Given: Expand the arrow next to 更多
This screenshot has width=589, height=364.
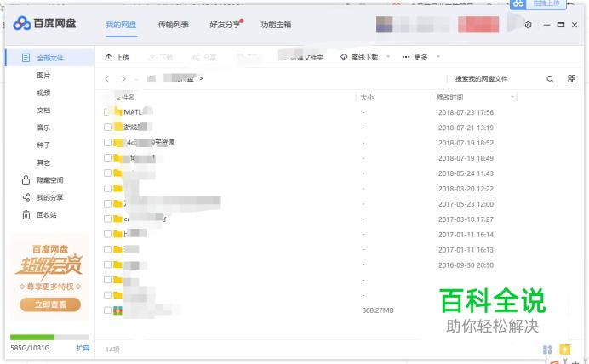Looking at the screenshot, I should (x=438, y=57).
